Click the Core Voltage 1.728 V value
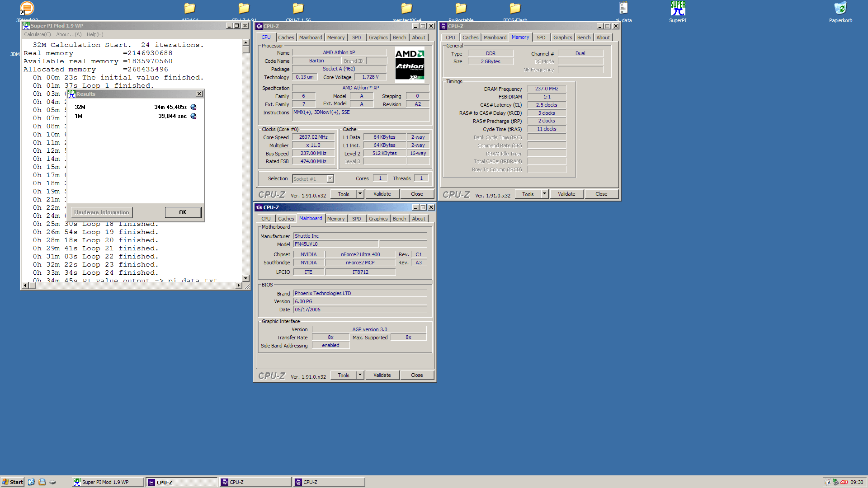Image resolution: width=868 pixels, height=488 pixels. click(370, 77)
